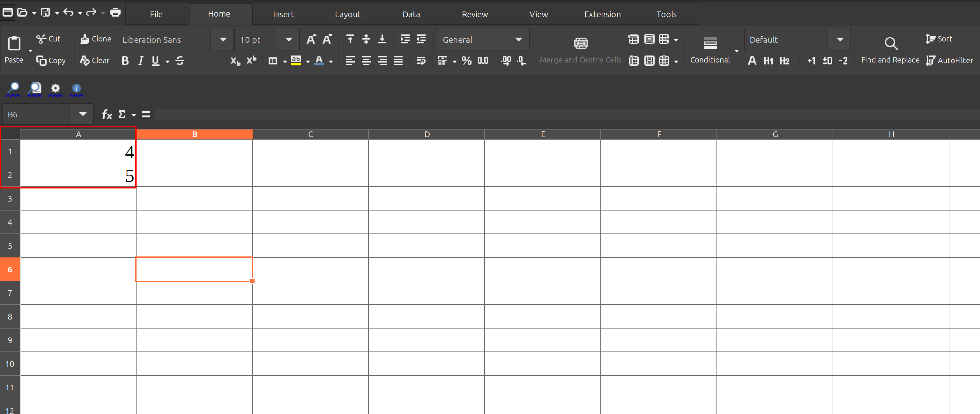The width and height of the screenshot is (980, 414).
Task: Toggle Bold formatting
Action: click(125, 61)
